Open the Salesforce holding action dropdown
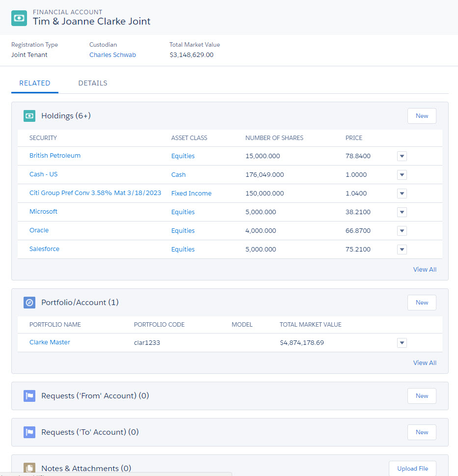The height and width of the screenshot is (476, 458). click(402, 250)
